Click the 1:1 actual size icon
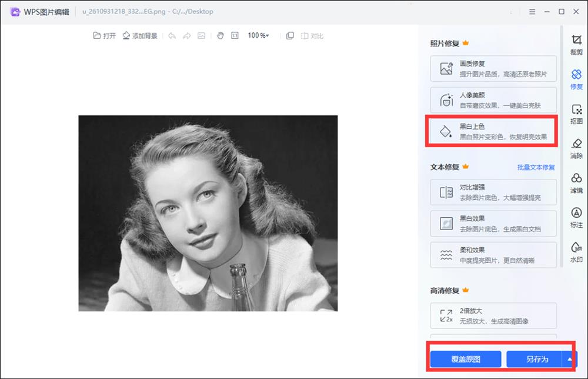Screen dimensions: 588x379 tap(235, 36)
